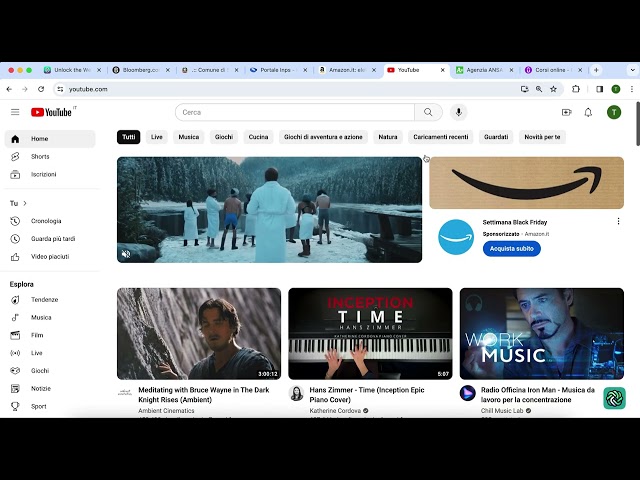This screenshot has height=480, width=640.
Task: Open the Create video icon
Action: click(x=566, y=112)
